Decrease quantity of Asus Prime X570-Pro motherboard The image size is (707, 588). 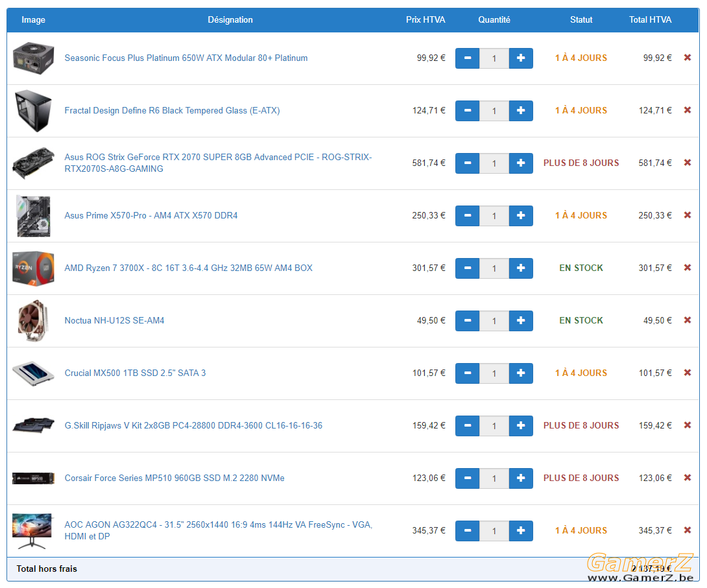coord(468,216)
